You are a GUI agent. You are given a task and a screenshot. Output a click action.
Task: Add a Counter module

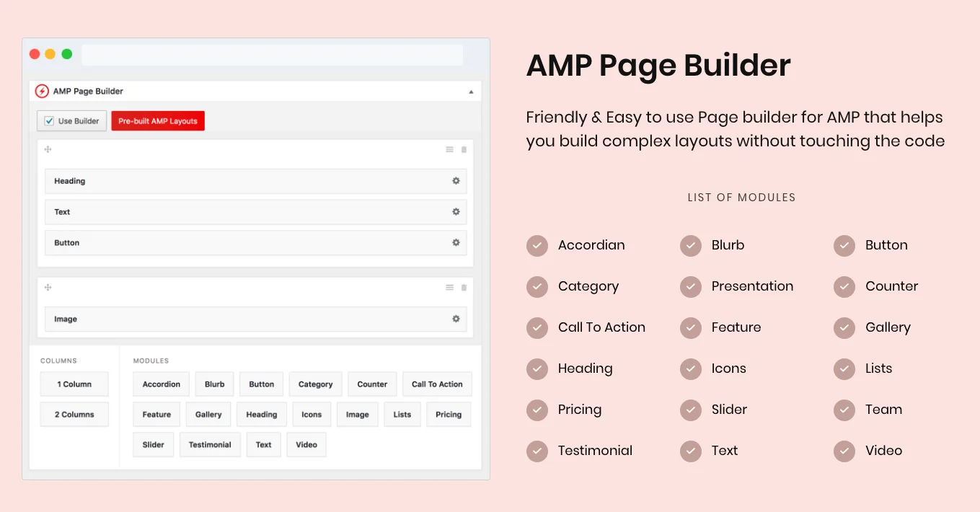(x=371, y=384)
